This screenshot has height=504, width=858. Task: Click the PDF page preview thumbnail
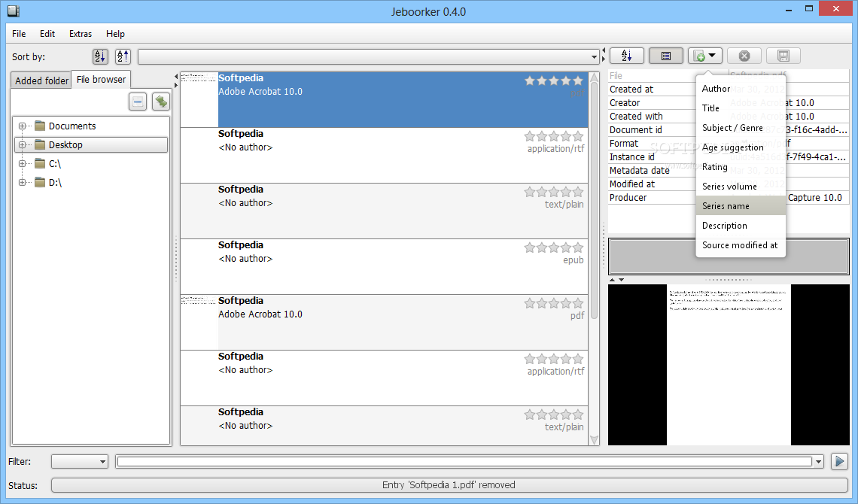(x=729, y=365)
